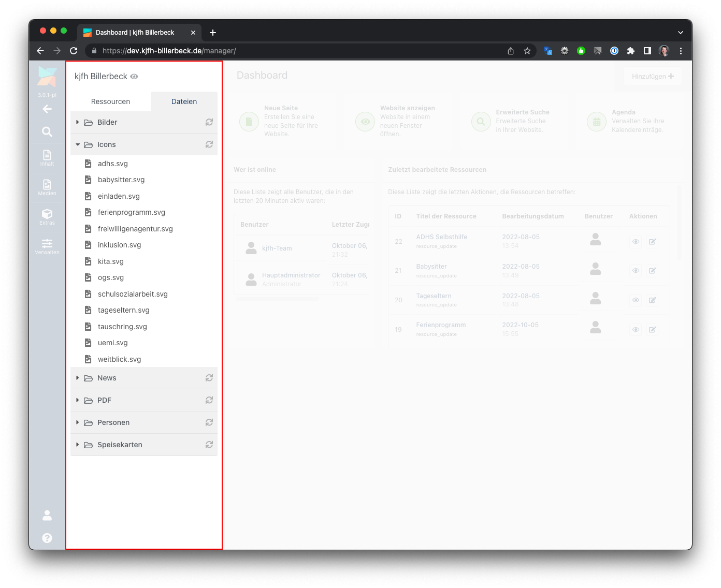Viewport: 721px width, 588px height.
Task: Click the Hinzufügen button
Action: [x=653, y=77]
